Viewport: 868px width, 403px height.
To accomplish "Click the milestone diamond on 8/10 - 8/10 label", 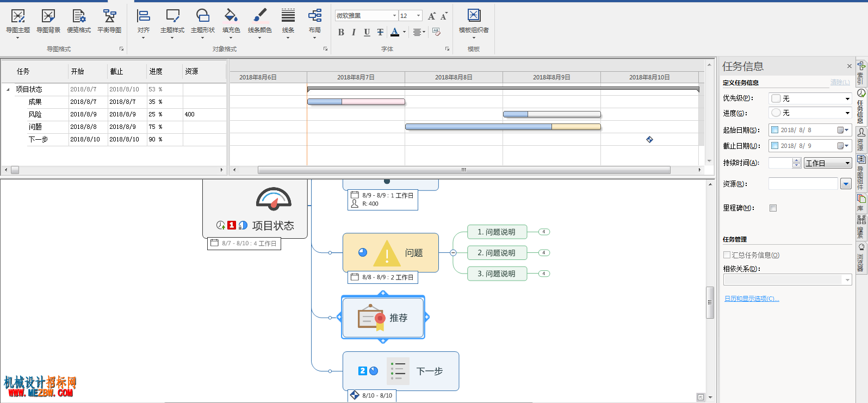I will click(x=355, y=395).
